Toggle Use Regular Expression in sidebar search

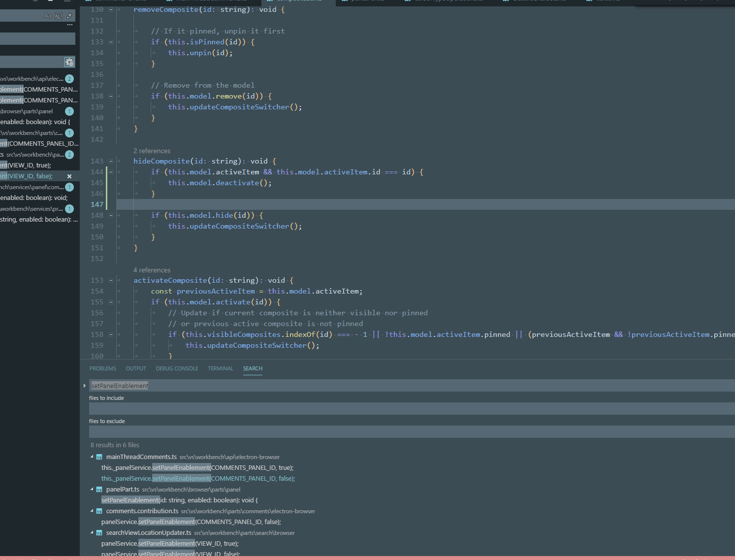pos(69,16)
